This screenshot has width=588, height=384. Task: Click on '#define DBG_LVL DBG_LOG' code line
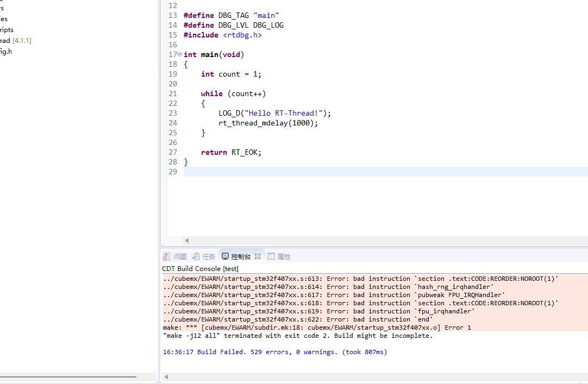233,25
